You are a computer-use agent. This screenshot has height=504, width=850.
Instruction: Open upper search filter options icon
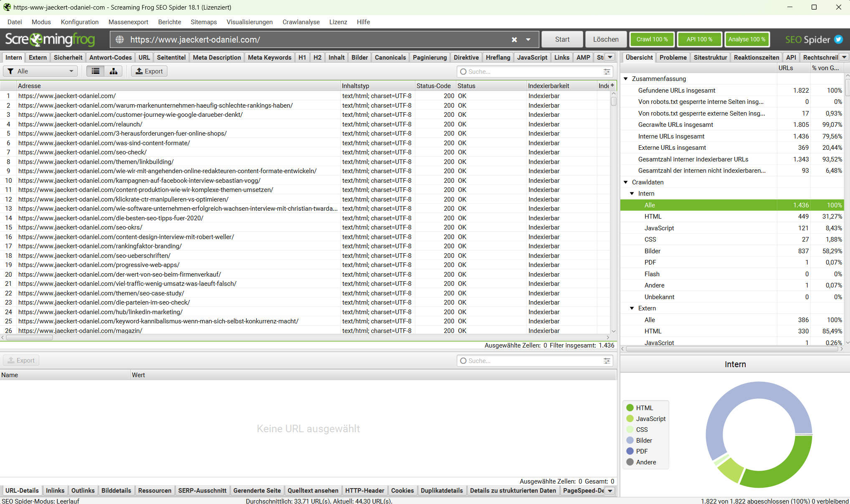(607, 72)
